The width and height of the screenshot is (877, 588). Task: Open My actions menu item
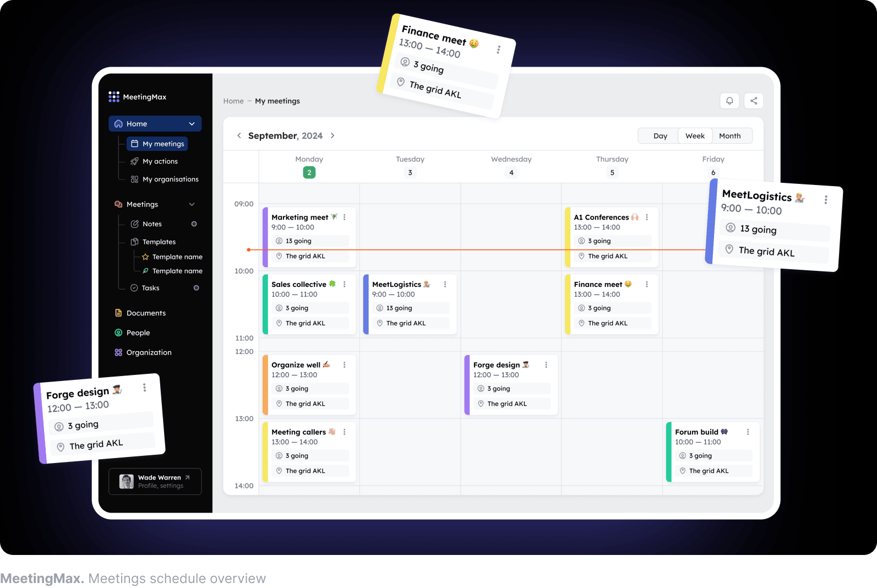(x=154, y=161)
